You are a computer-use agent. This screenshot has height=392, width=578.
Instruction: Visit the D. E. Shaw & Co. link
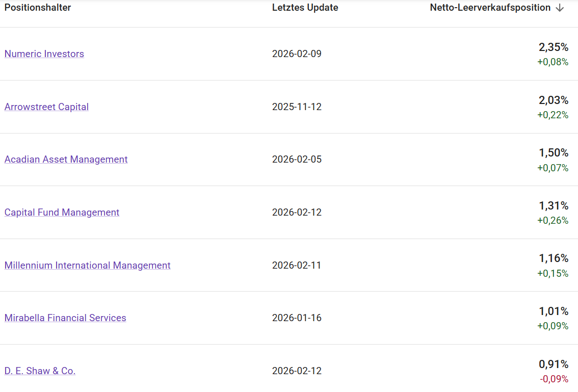(40, 371)
